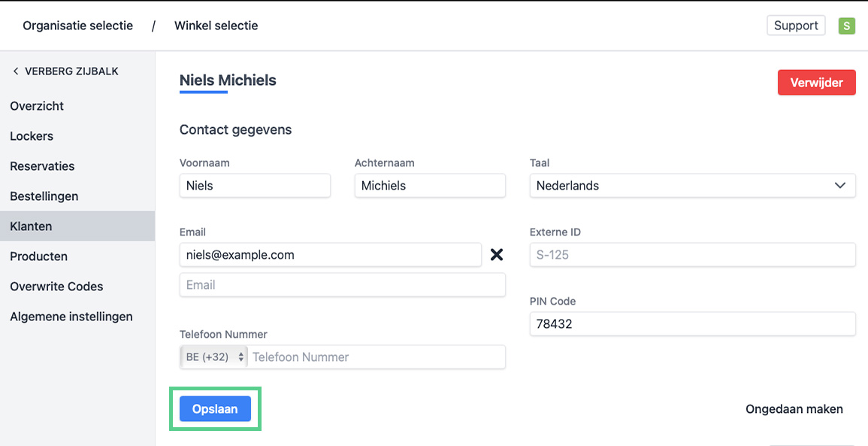
Task: Click Ongedaan maken to undo changes
Action: point(794,409)
